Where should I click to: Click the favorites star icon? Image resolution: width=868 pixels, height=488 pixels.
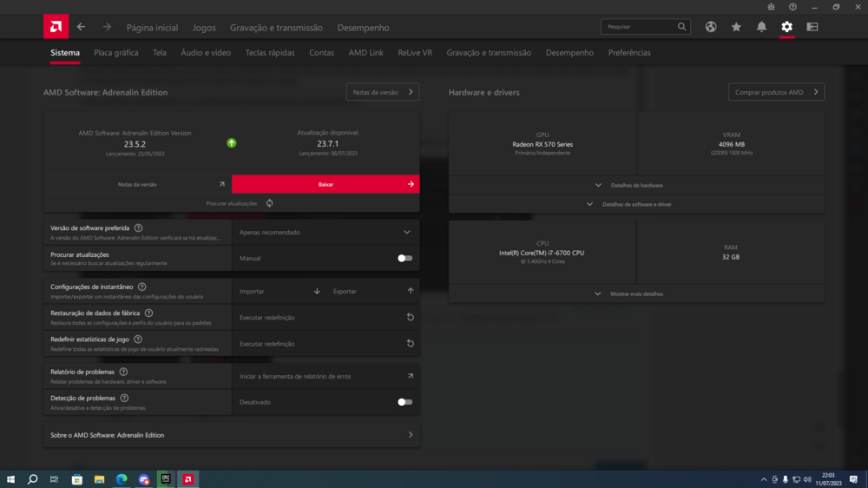(736, 27)
